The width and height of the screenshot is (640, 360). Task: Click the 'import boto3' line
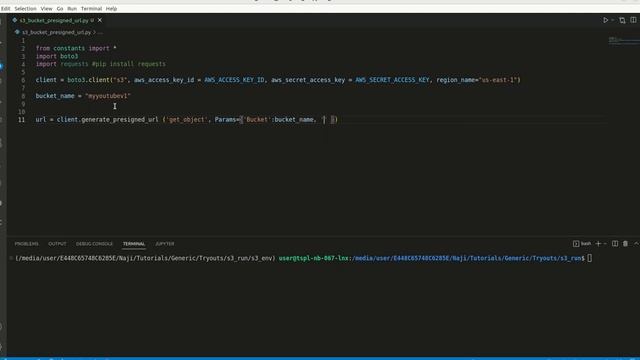(57, 56)
